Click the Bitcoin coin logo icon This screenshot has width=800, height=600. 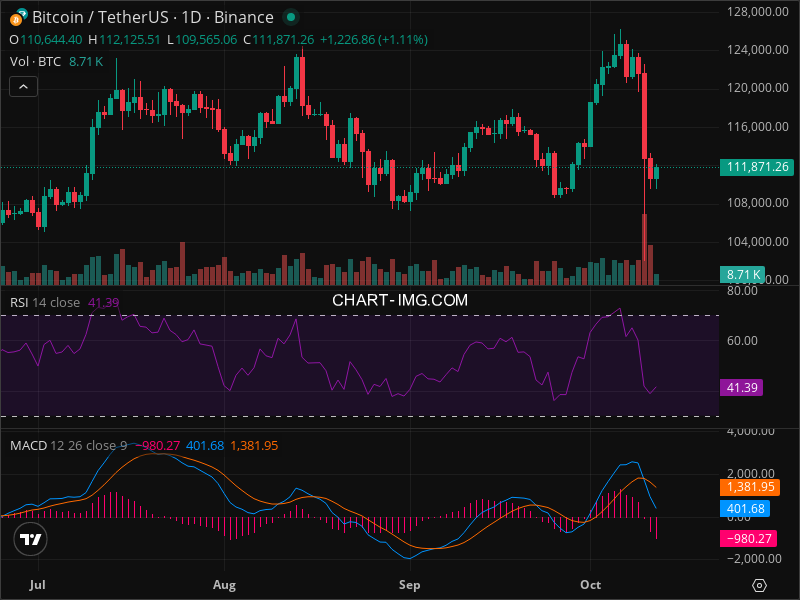17,17
